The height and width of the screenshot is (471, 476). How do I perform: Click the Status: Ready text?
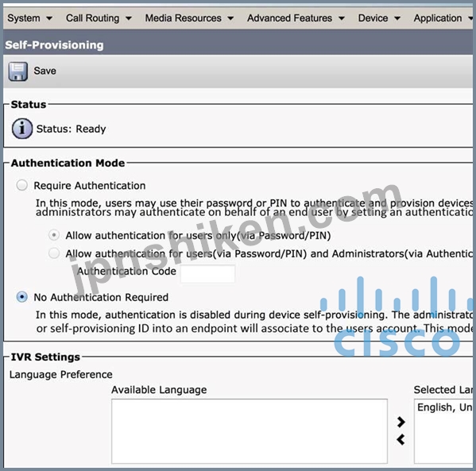coord(71,129)
